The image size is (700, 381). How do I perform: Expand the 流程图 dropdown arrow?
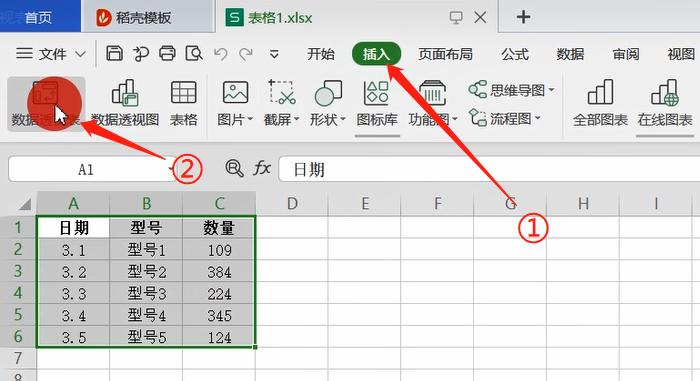[x=538, y=118]
